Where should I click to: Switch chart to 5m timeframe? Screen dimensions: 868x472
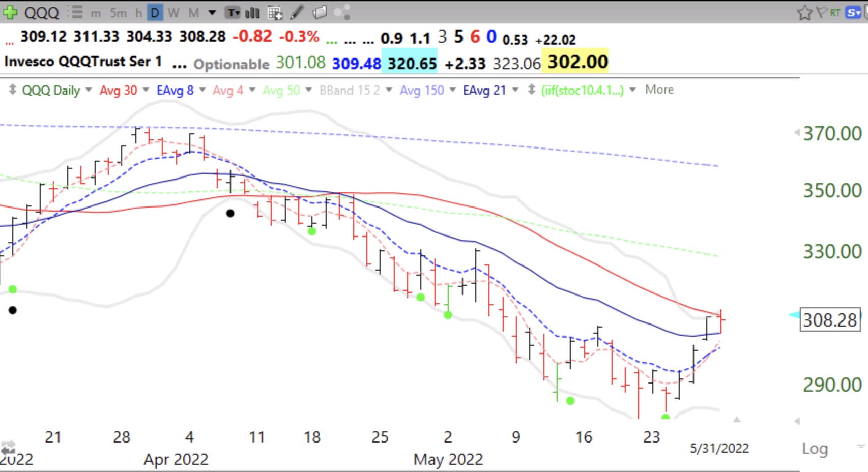119,13
